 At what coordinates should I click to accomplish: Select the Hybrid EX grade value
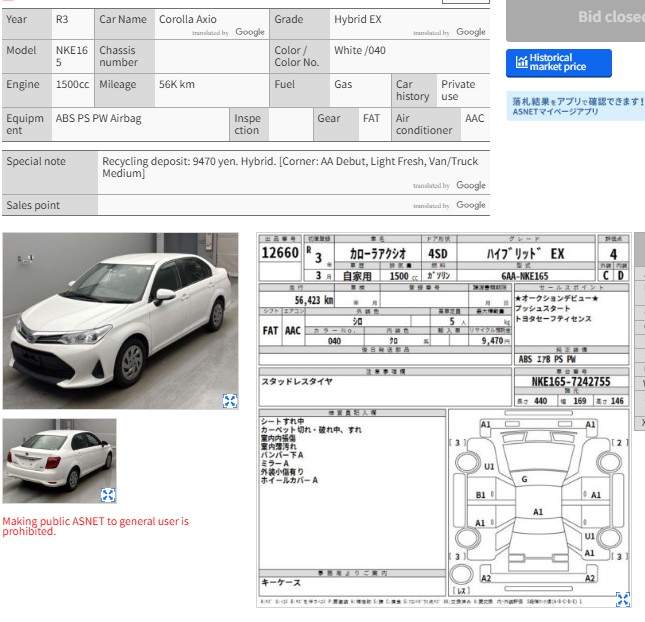coord(357,19)
